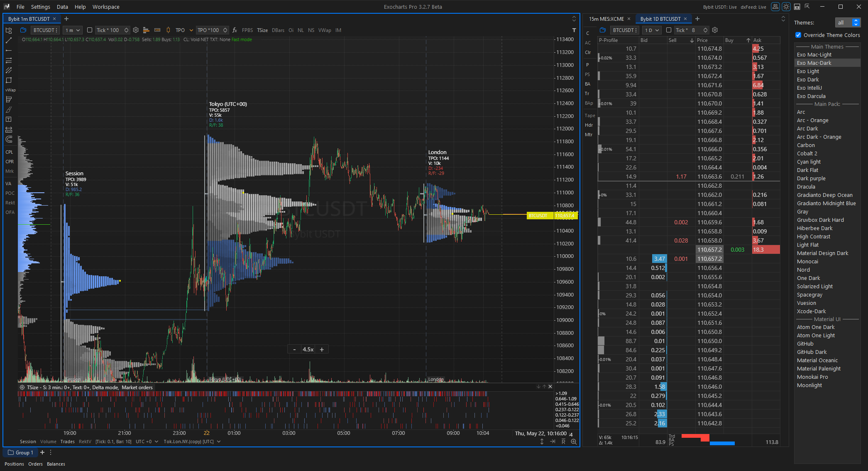The width and height of the screenshot is (868, 471).
Task: Select the rectangle drawing tool
Action: tap(9, 80)
